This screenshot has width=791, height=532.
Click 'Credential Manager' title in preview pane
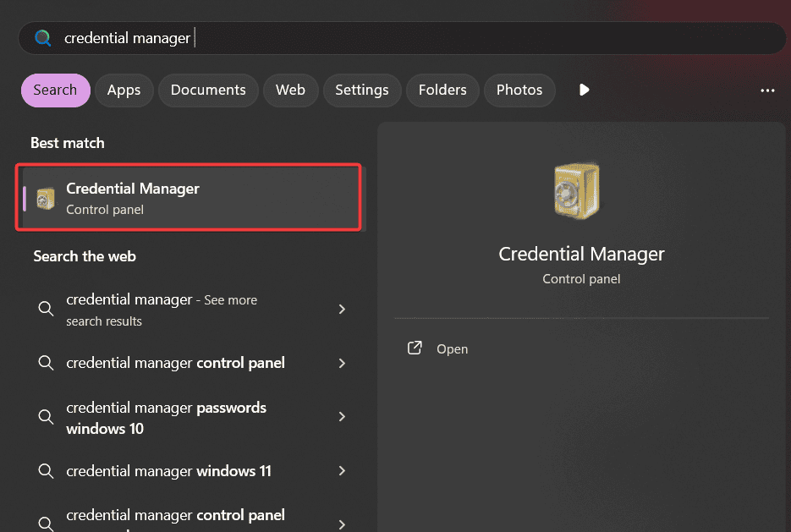point(581,254)
